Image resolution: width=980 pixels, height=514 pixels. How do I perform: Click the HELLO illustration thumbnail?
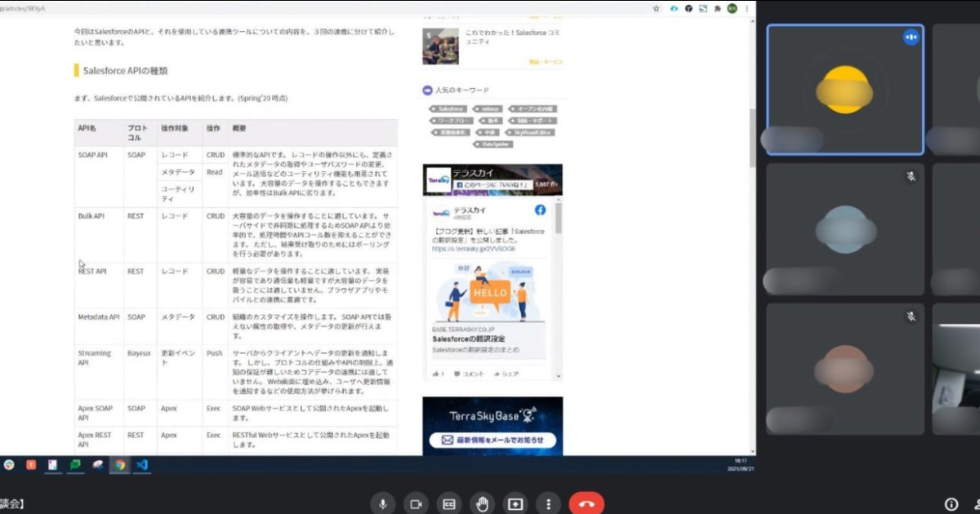pyautogui.click(x=488, y=290)
